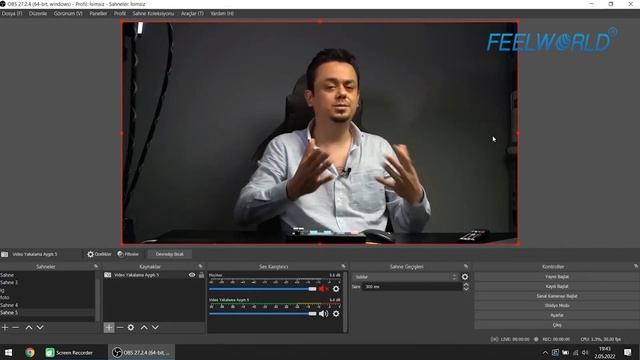Open audio settings gear for Mic/Aux
The width and height of the screenshot is (640, 360).
pos(336,289)
